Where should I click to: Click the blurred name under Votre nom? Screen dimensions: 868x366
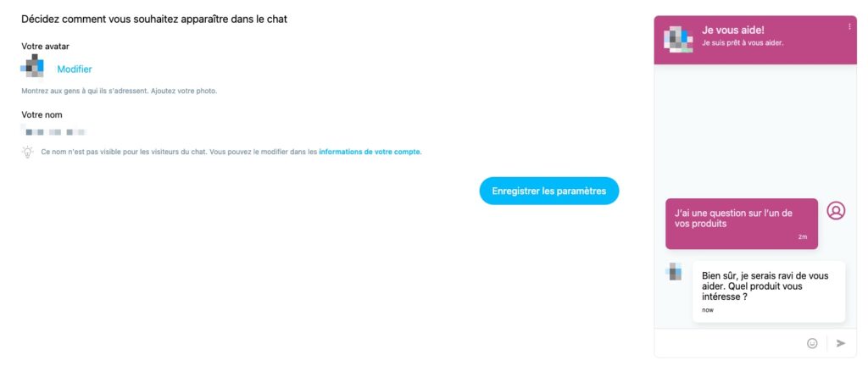pyautogui.click(x=53, y=133)
